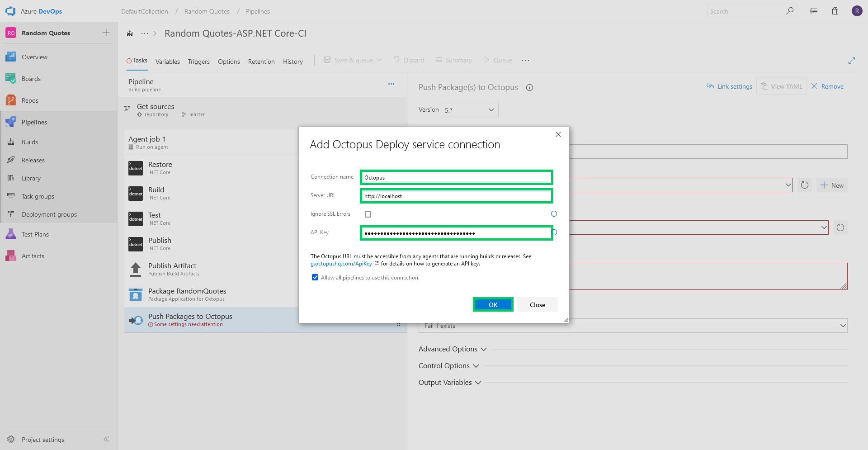The width and height of the screenshot is (868, 450).
Task: Switch to the Retention tab
Action: click(x=261, y=62)
